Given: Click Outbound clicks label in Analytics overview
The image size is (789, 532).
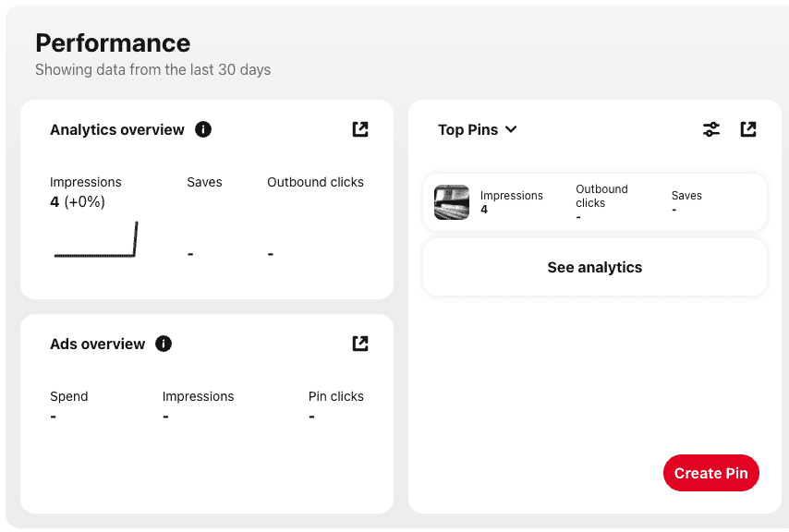Looking at the screenshot, I should [x=315, y=182].
